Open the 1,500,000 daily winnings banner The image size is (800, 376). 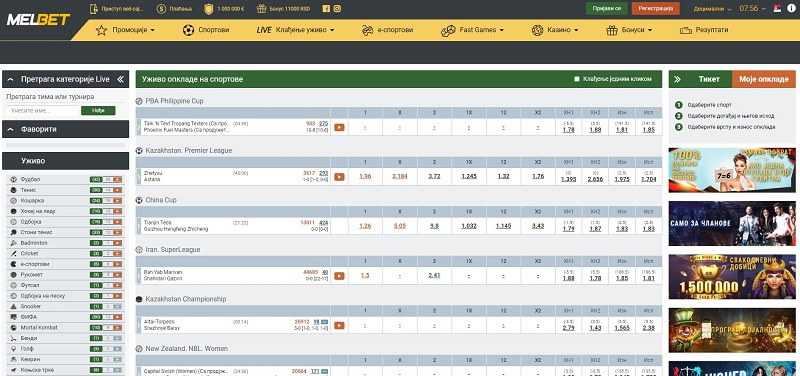pyautogui.click(x=732, y=277)
